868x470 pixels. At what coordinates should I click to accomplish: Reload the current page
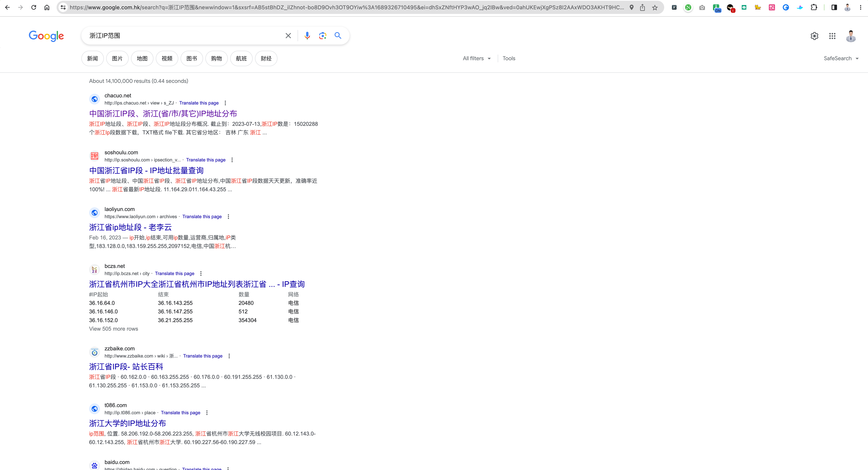tap(34, 7)
